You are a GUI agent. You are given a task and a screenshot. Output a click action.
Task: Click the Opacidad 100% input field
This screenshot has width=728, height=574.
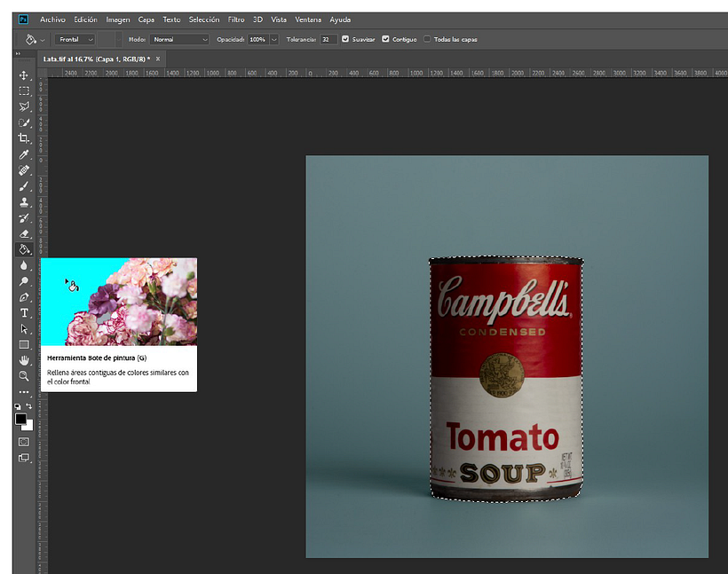point(257,39)
